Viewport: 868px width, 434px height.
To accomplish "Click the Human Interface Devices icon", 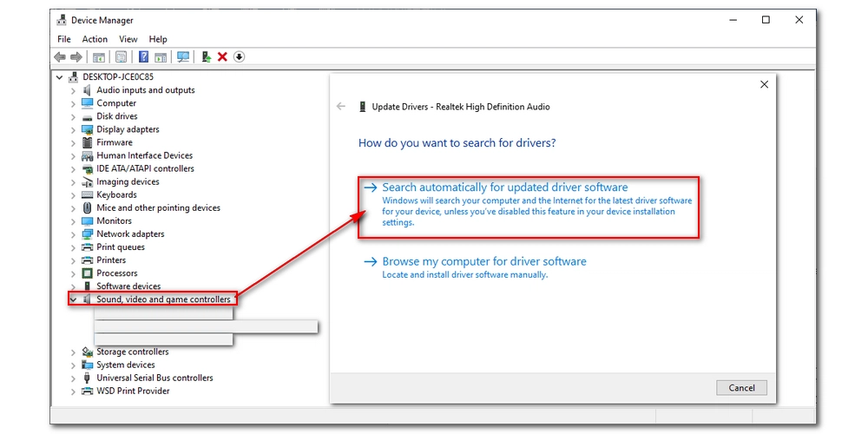I will coord(87,155).
